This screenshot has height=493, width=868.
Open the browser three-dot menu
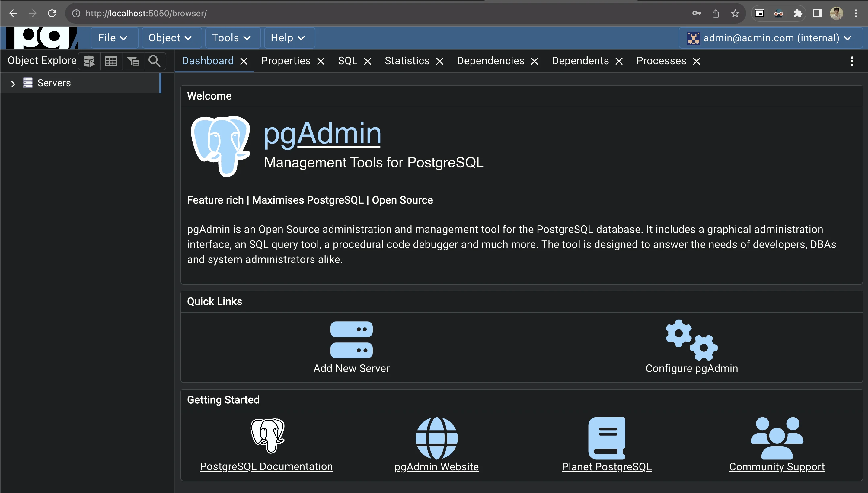coord(855,13)
